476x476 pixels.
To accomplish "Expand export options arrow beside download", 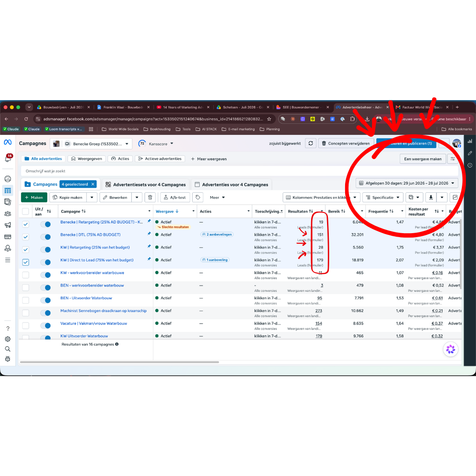I will (x=442, y=197).
